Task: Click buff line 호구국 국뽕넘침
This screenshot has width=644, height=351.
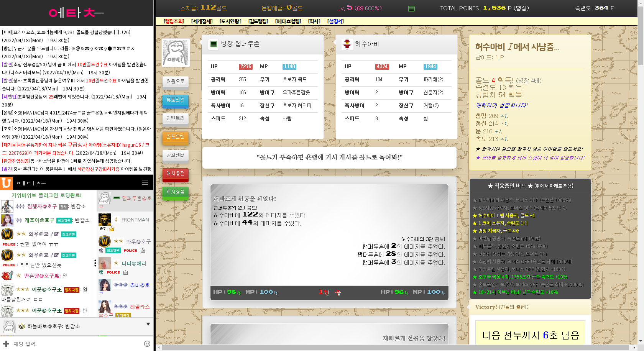Action: tap(520, 277)
